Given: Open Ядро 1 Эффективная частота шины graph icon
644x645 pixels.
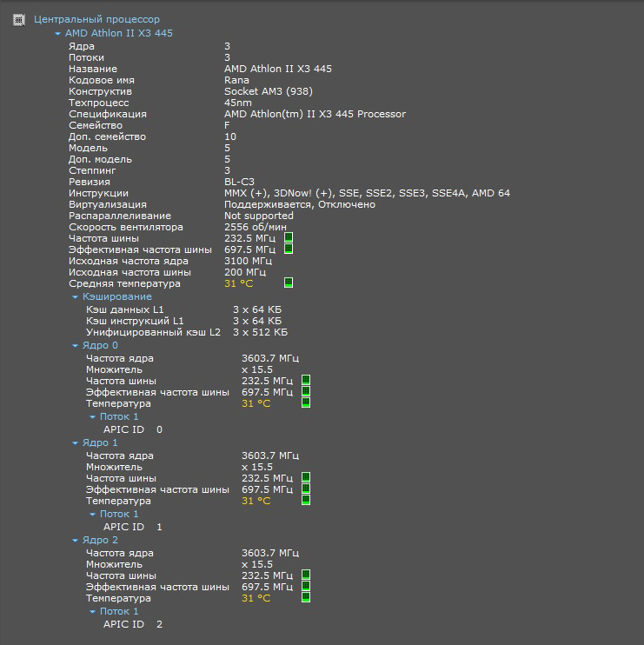Looking at the screenshot, I should pyautogui.click(x=306, y=489).
